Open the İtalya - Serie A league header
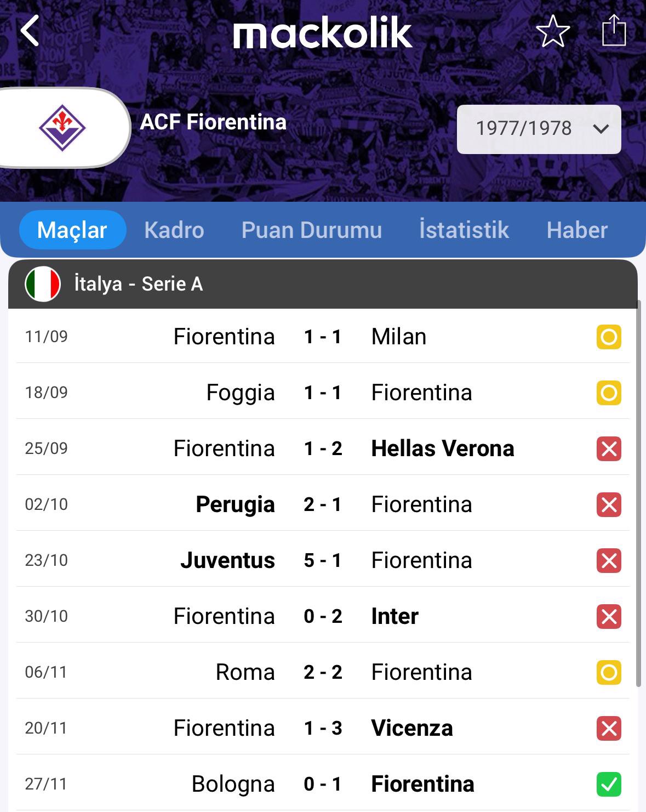 tap(138, 284)
